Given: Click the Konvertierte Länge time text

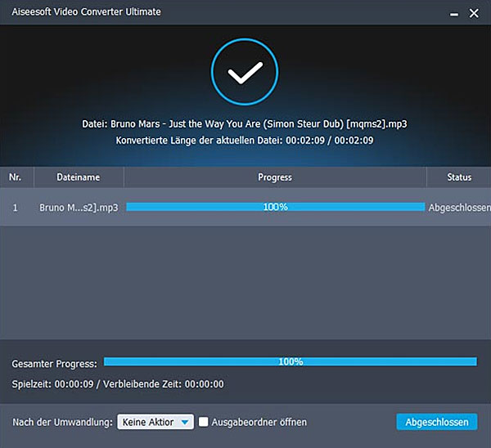Looking at the screenshot, I should 245,141.
